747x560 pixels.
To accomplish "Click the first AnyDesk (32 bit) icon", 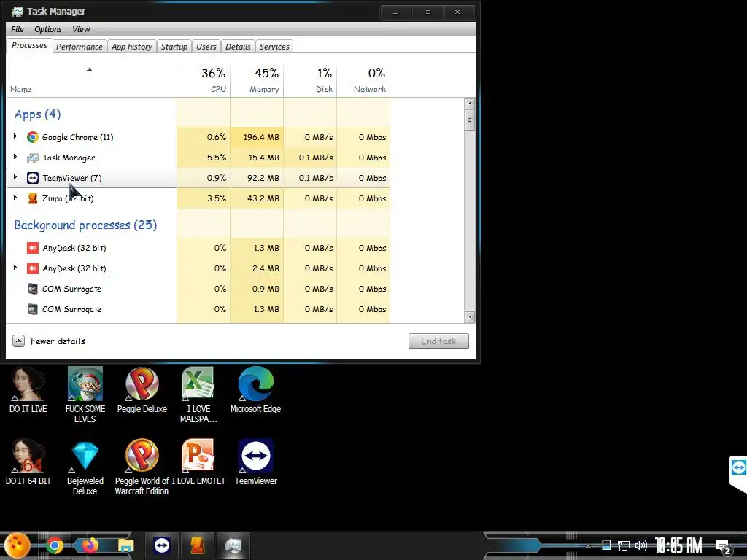I will click(32, 248).
